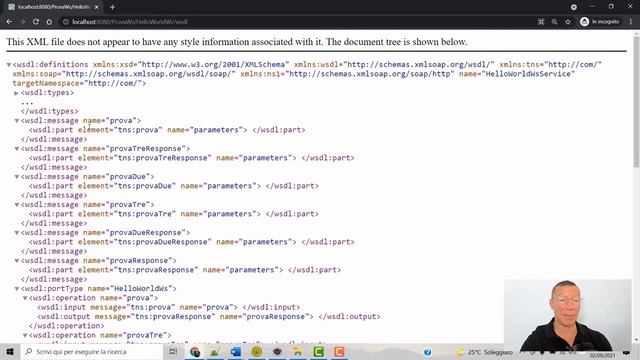This screenshot has height=360, width=640.
Task: Open a new browser tab
Action: tap(112, 7)
